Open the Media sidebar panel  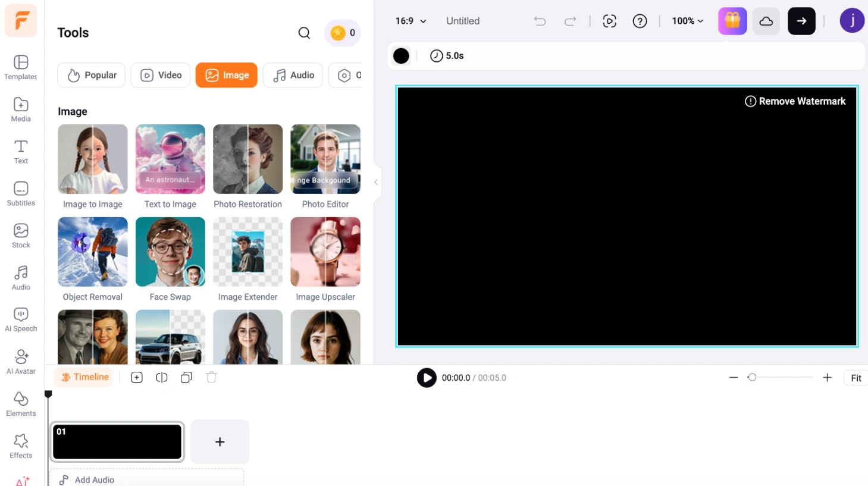click(21, 109)
